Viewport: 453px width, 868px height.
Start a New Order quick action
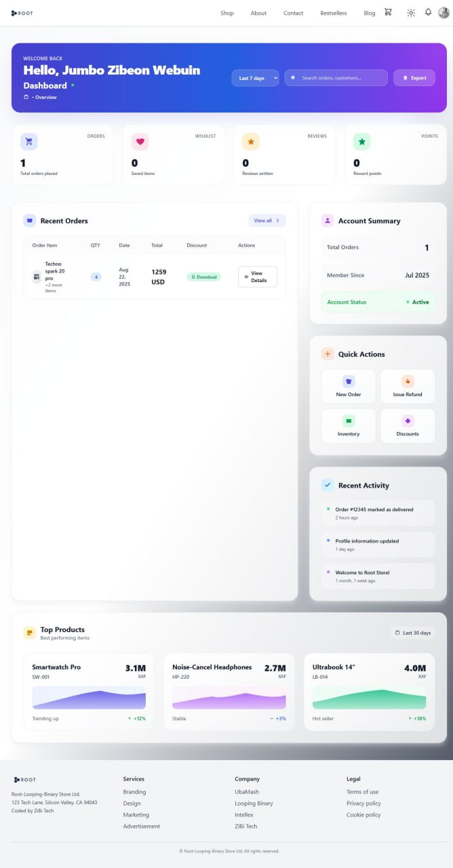349,387
